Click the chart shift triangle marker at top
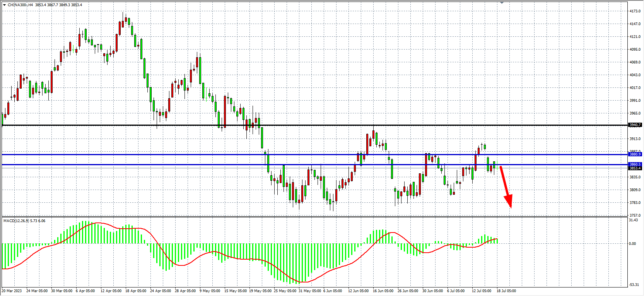Image resolution: width=644 pixels, height=296 pixels. (502, 3)
